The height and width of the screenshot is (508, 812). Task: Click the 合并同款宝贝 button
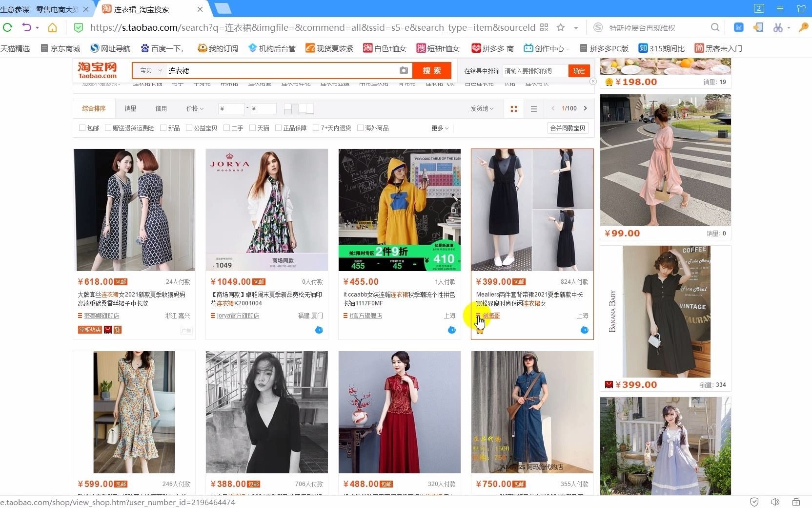click(568, 128)
